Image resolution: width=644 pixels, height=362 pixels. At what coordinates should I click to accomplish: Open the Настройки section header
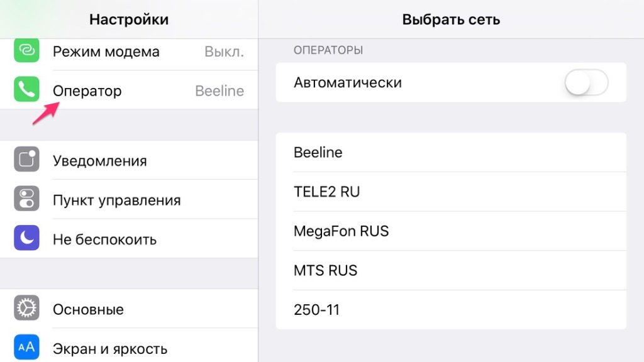pyautogui.click(x=128, y=19)
